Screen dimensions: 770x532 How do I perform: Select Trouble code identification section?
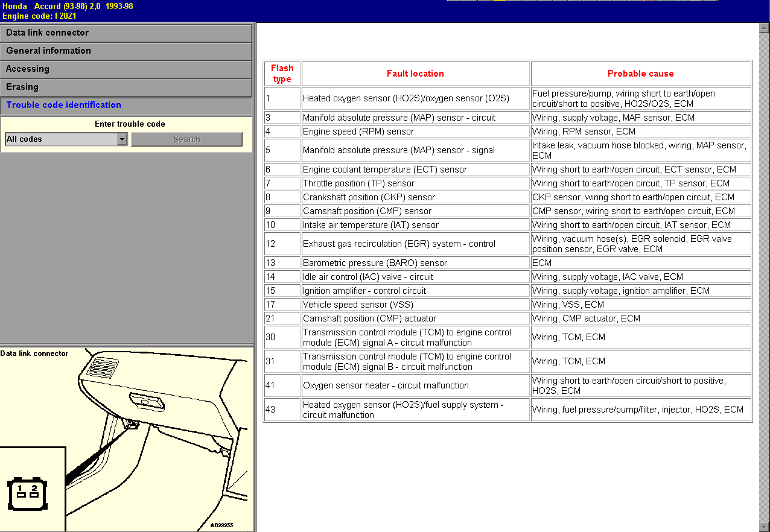126,106
